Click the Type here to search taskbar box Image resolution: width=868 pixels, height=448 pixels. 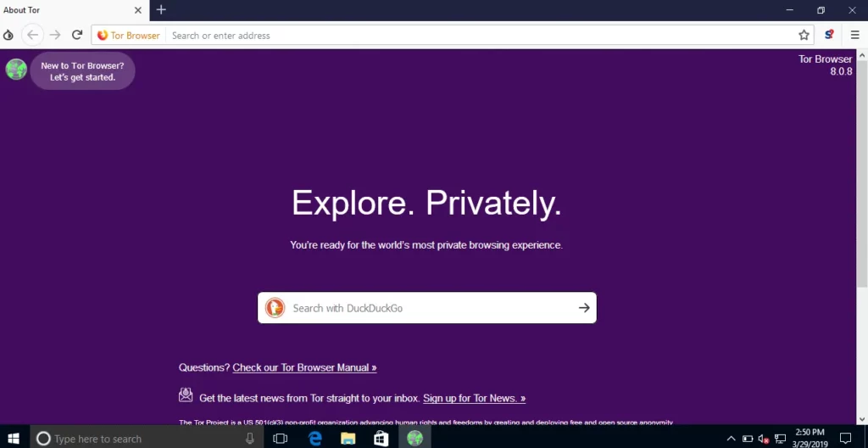pos(147,439)
